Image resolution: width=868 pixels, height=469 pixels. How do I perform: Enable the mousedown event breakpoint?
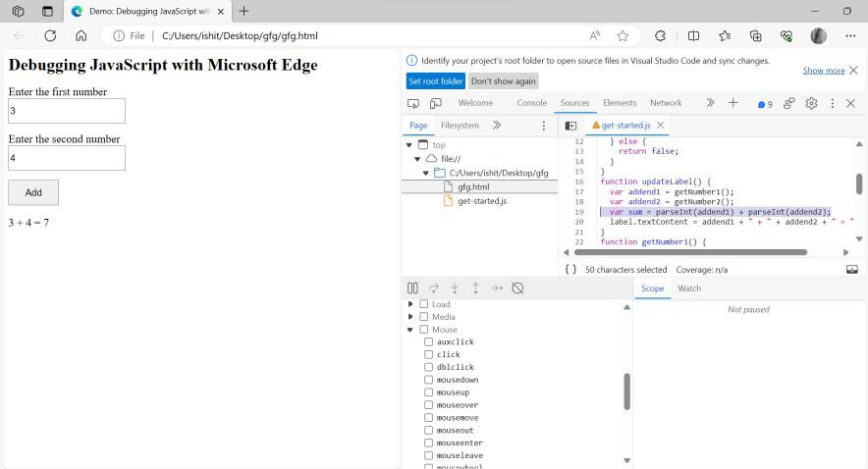click(428, 380)
